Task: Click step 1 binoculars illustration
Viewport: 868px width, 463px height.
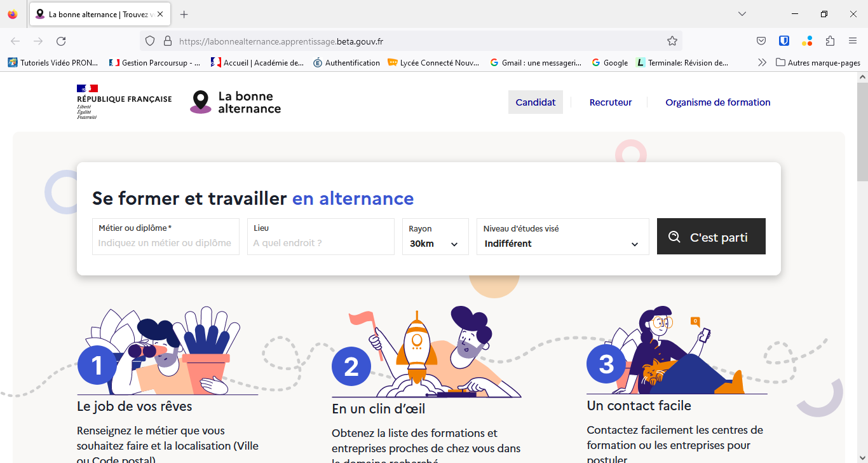Action: click(x=168, y=351)
